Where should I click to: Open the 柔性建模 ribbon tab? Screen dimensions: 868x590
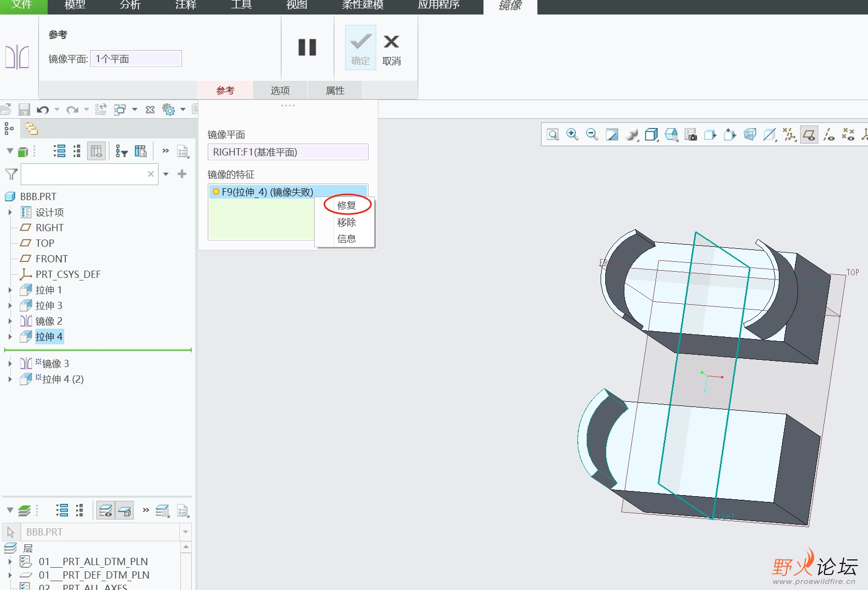pyautogui.click(x=363, y=5)
